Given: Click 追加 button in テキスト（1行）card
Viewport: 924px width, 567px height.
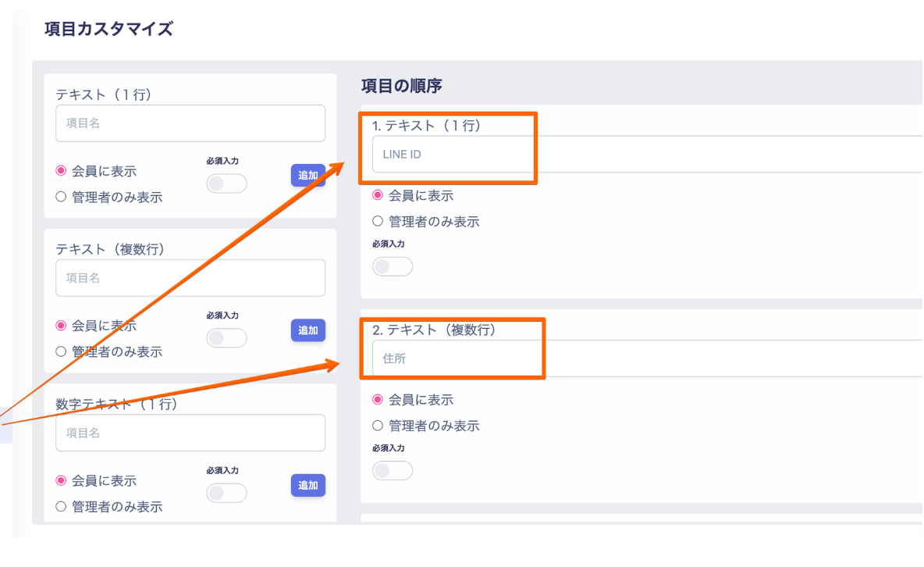Looking at the screenshot, I should (x=308, y=176).
